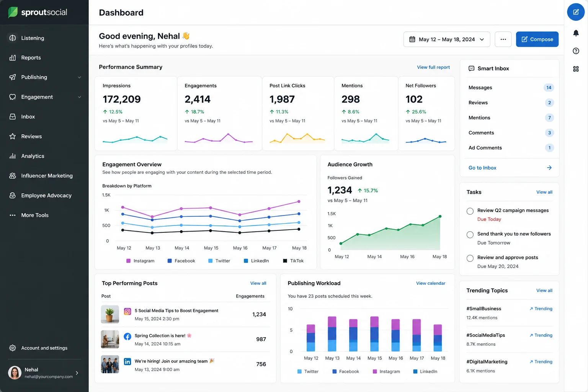Click the Sprout Social leaf logo
Screen dimensions: 588x392
pos(13,12)
